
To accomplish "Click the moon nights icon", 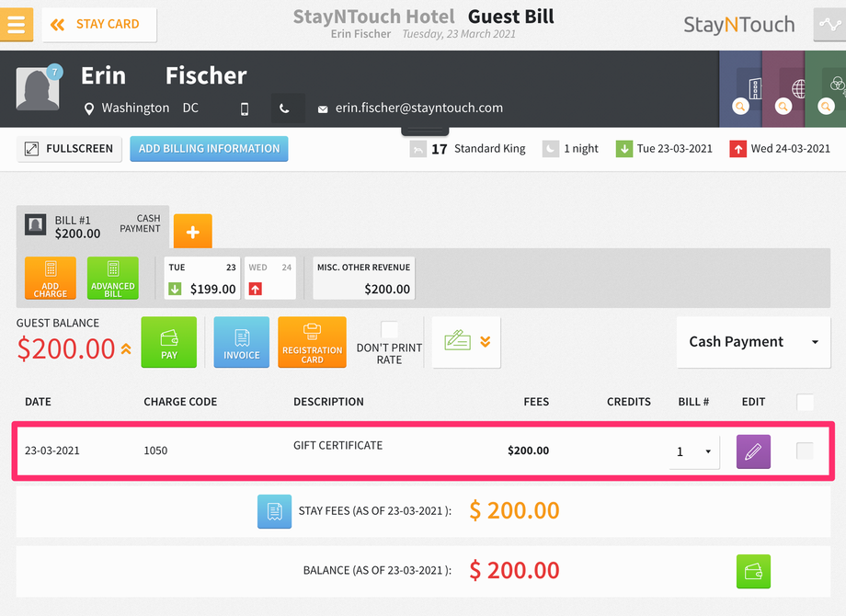I will point(550,149).
